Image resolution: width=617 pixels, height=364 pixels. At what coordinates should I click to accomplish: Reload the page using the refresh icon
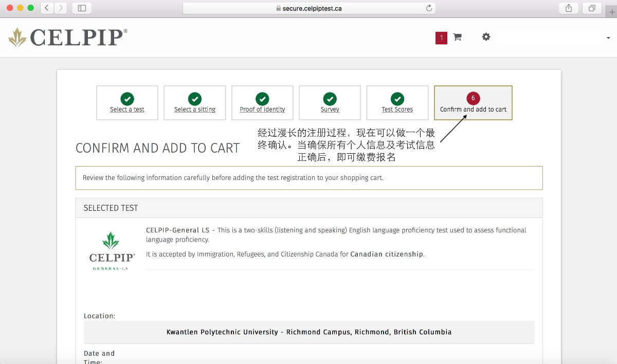[x=429, y=8]
